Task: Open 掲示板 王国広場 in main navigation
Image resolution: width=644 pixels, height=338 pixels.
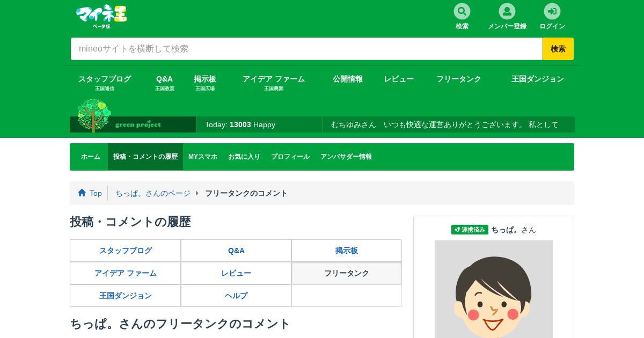Action: point(205,82)
